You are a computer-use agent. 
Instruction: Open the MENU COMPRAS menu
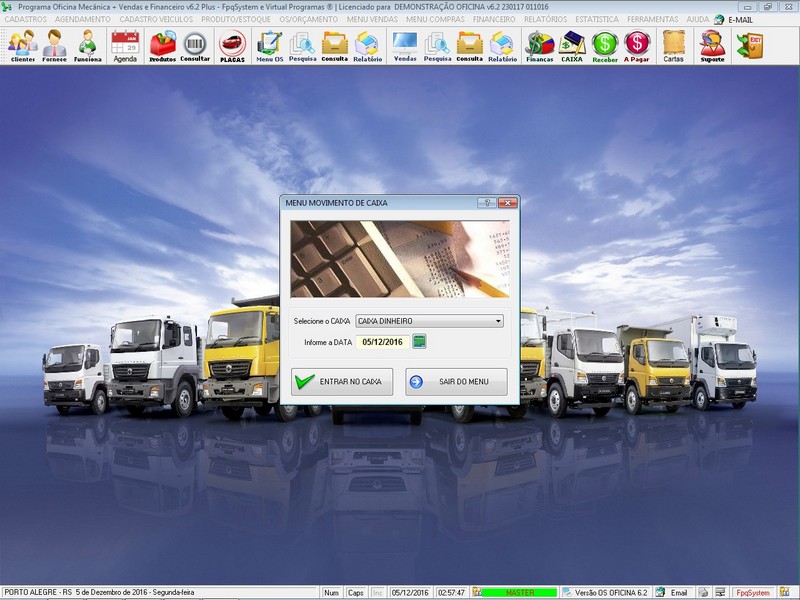[x=435, y=19]
